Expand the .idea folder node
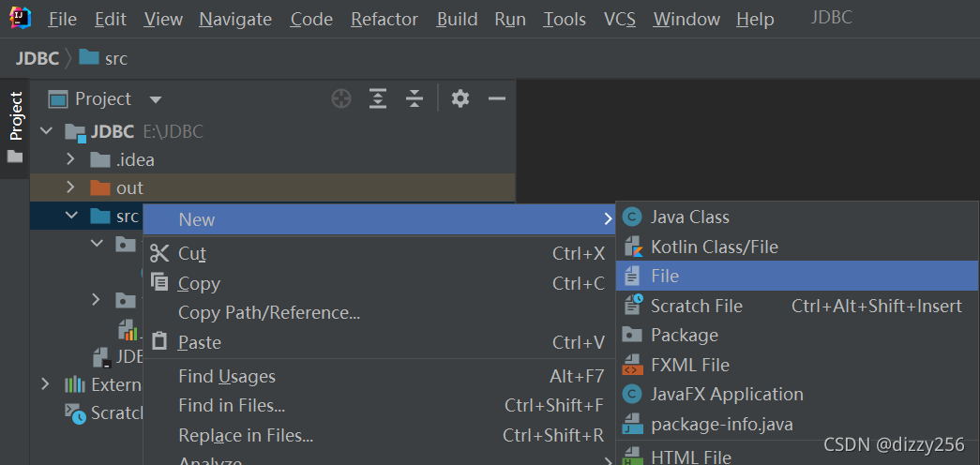This screenshot has width=980, height=465. tap(70, 159)
